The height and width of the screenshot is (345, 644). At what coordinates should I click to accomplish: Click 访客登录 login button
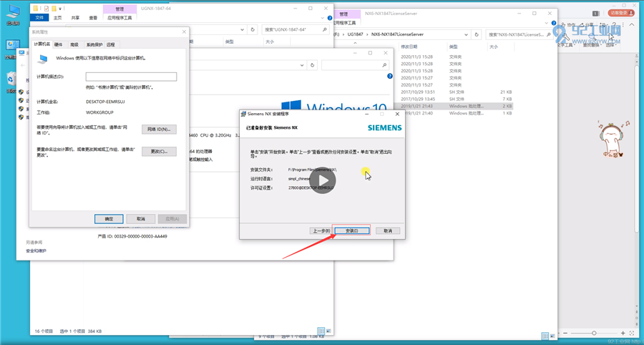tap(620, 13)
